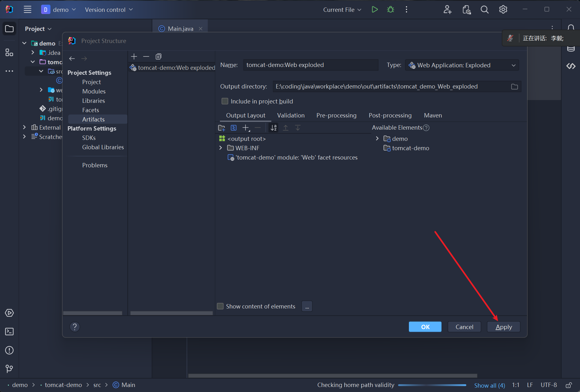Open the demo project dropdown
Image resolution: width=580 pixels, height=392 pixels.
pyautogui.click(x=59, y=9)
